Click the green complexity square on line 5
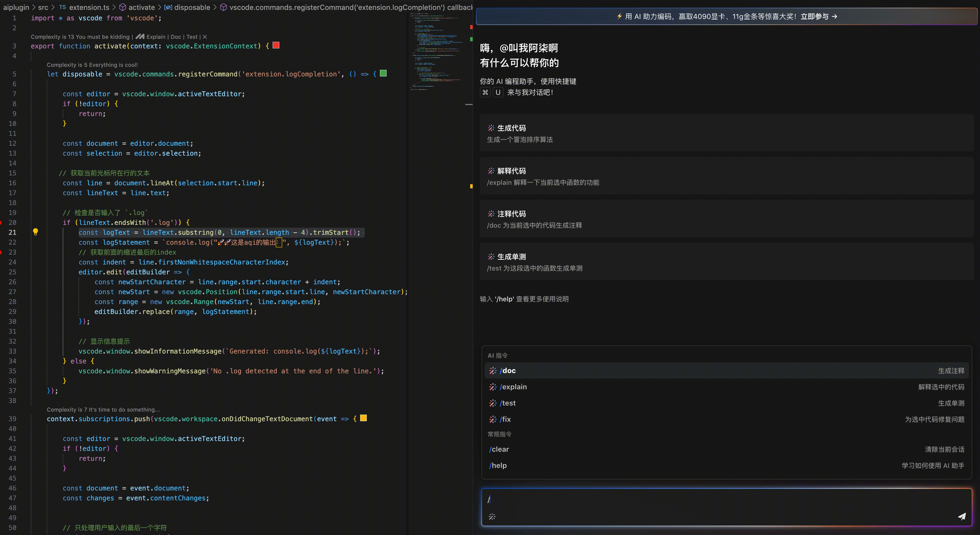The height and width of the screenshot is (535, 980). tap(383, 73)
